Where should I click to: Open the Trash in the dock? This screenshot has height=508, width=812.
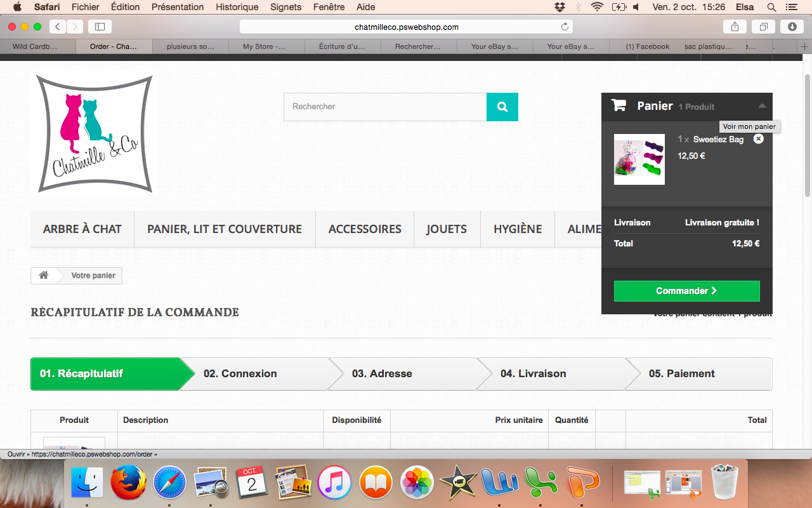724,483
